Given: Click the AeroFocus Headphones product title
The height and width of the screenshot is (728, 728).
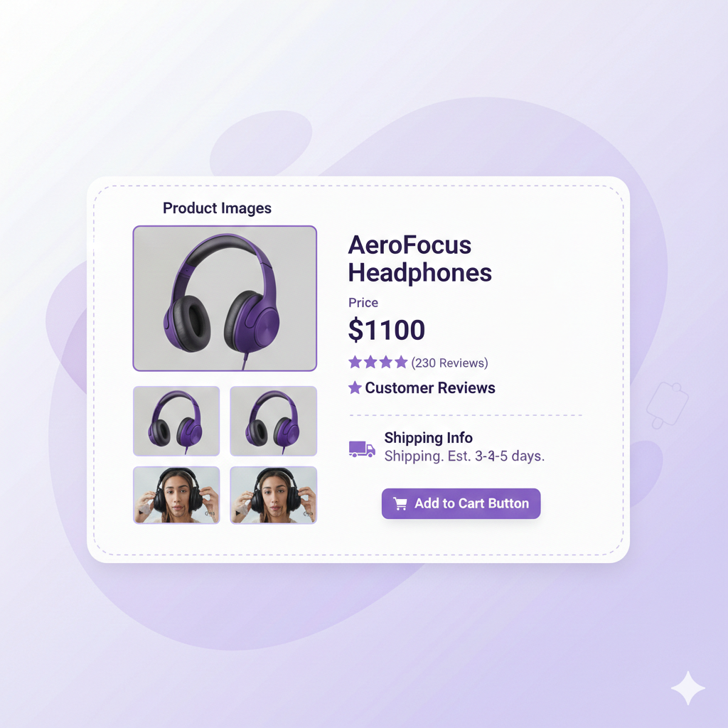Looking at the screenshot, I should [x=419, y=259].
